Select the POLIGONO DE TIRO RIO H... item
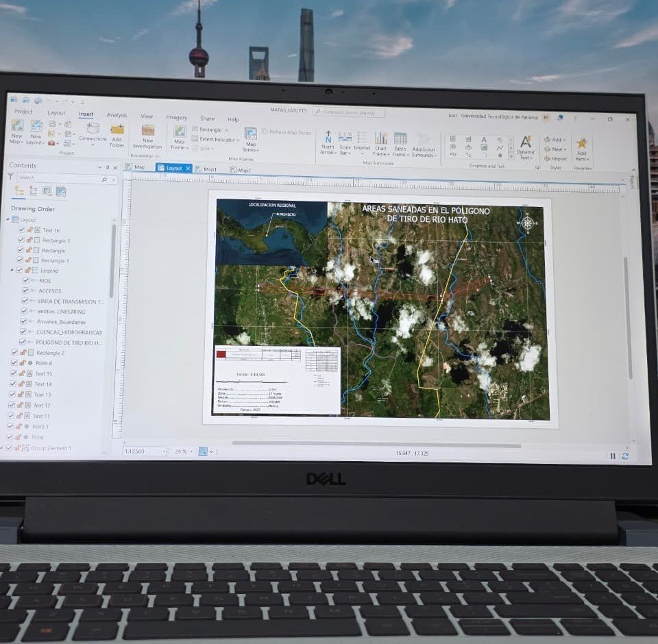Image resolution: width=658 pixels, height=644 pixels. 69,343
